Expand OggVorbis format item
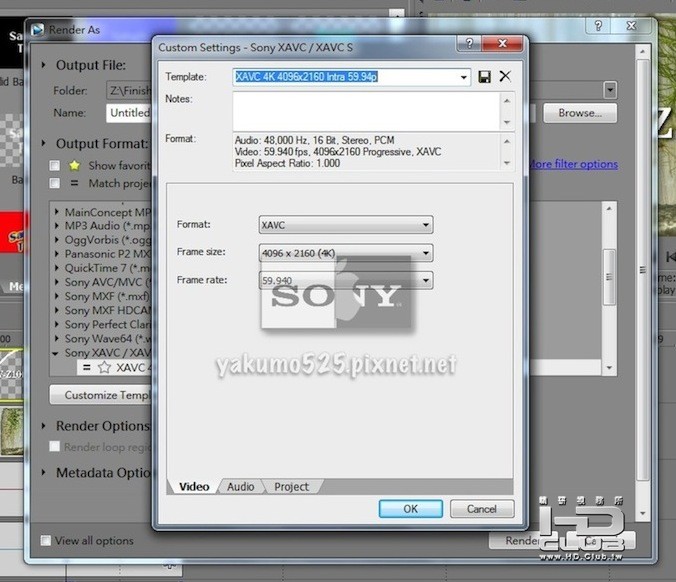 (56, 240)
